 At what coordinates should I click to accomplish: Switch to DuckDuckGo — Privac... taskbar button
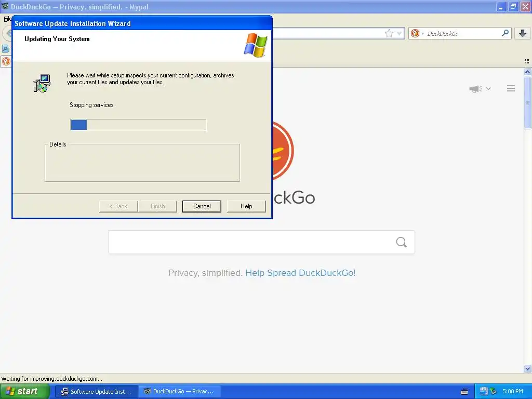click(179, 392)
